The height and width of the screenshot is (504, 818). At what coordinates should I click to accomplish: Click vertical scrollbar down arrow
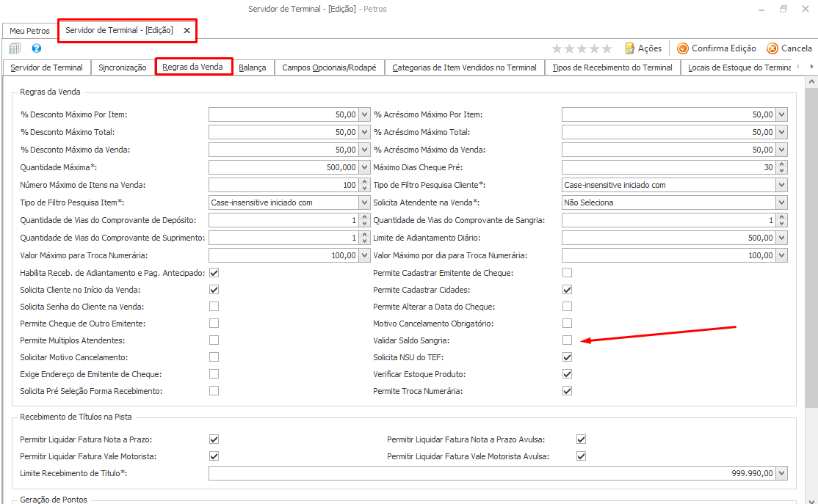click(811, 500)
